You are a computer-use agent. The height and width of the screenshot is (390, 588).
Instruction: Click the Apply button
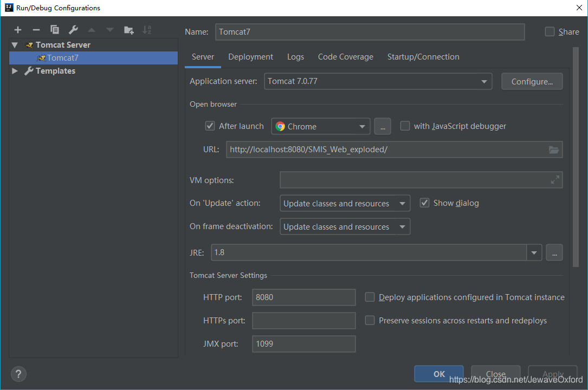(553, 374)
